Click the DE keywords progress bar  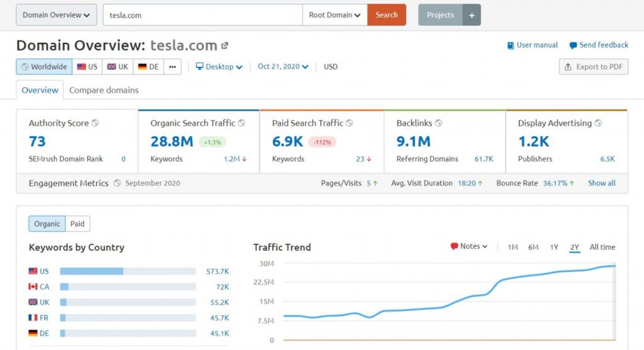(x=128, y=334)
